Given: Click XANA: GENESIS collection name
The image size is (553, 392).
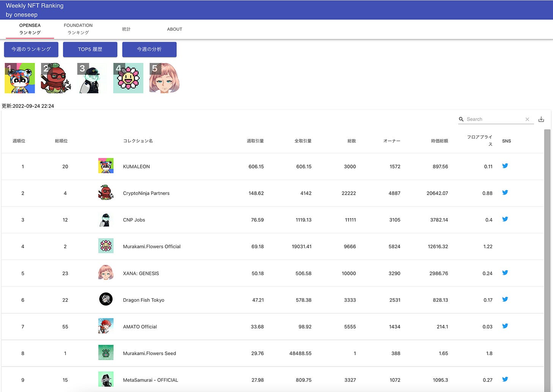Looking at the screenshot, I should coord(141,273).
